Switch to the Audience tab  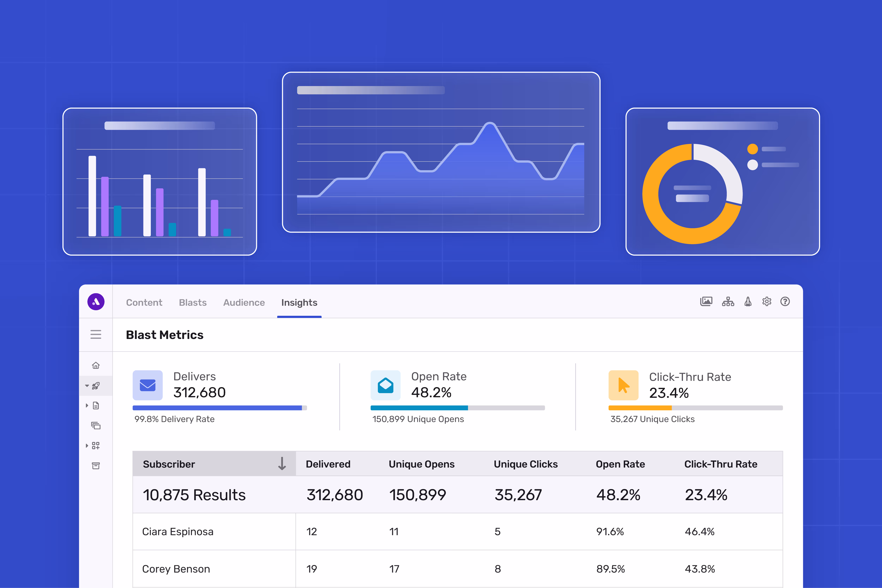[x=244, y=302]
